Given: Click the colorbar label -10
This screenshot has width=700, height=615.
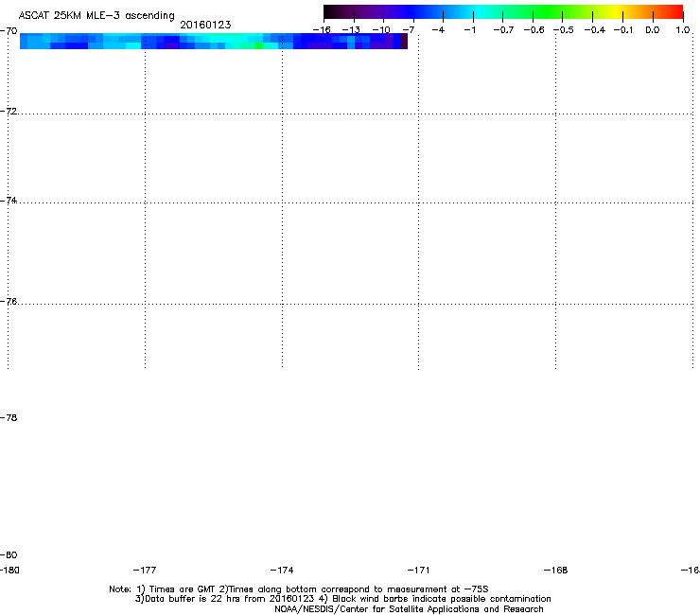Looking at the screenshot, I should [381, 30].
